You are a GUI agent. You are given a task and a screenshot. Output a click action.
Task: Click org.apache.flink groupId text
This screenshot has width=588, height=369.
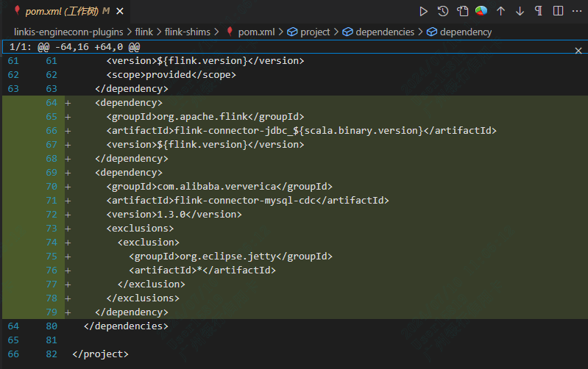(x=202, y=117)
